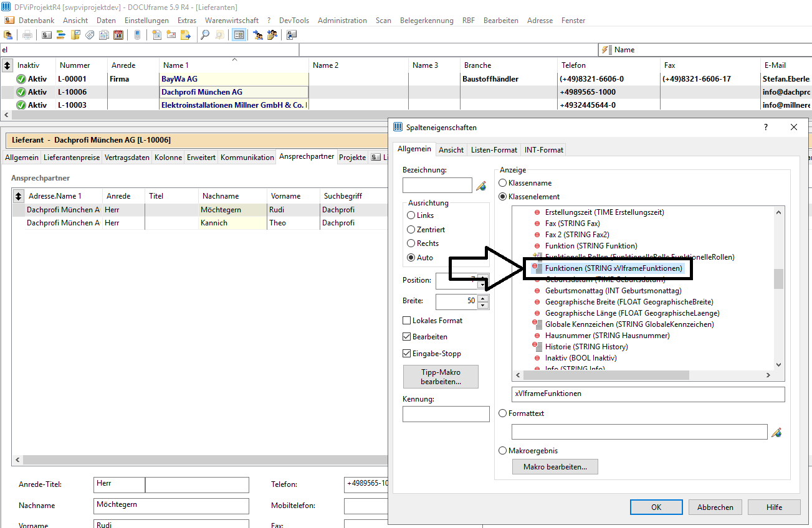Confirm the dialog with OK
Viewport: 812px width, 528px height.
pos(656,507)
